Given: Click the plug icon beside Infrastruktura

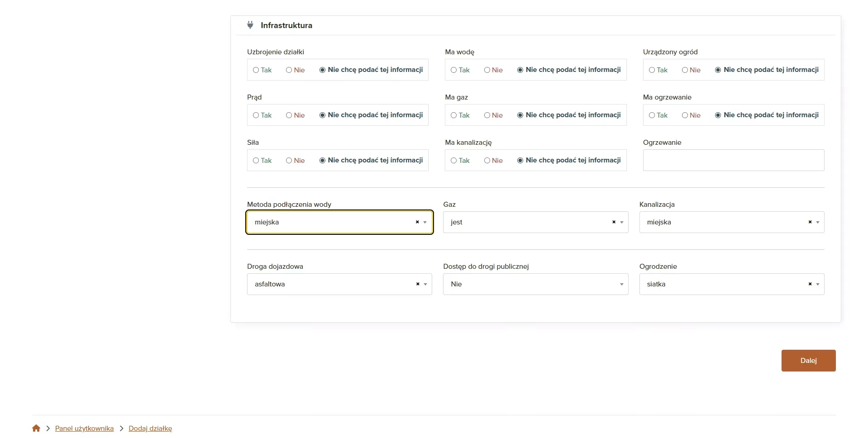Looking at the screenshot, I should point(250,25).
